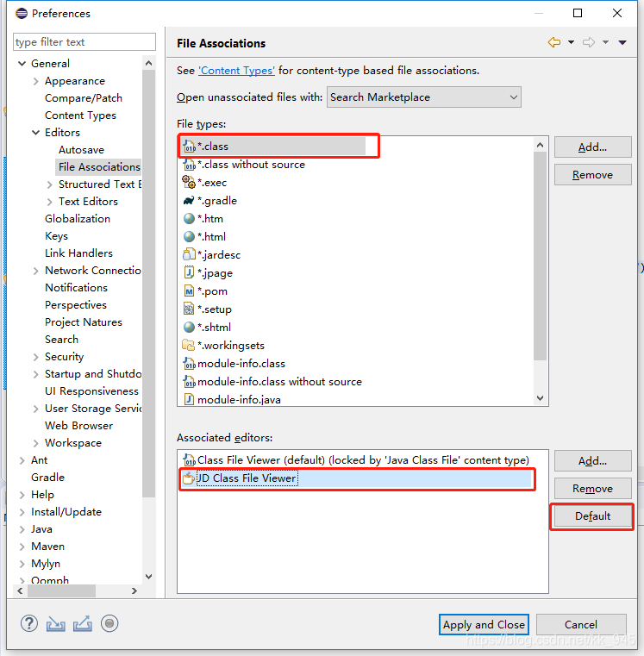Viewport: 644px width, 656px height.
Task: Select Gradle preference page
Action: pyautogui.click(x=47, y=478)
